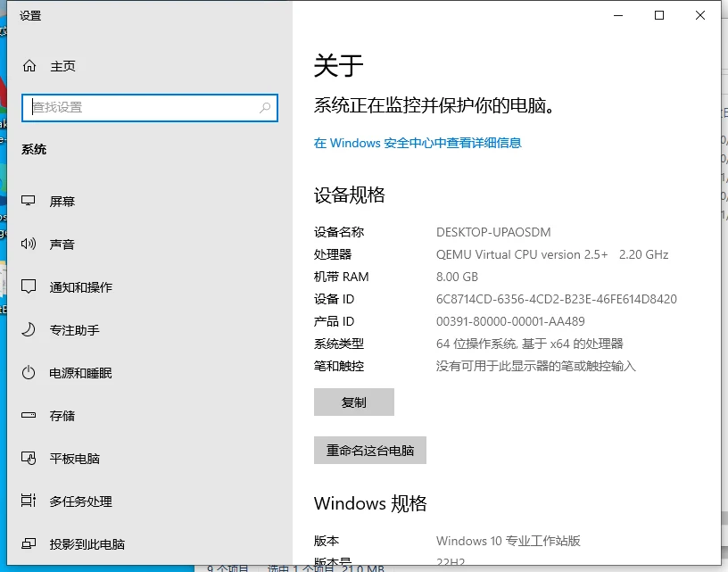Screen dimensions: 728x572
Task: Click the speaker icon beside 声音
Action: click(29, 244)
